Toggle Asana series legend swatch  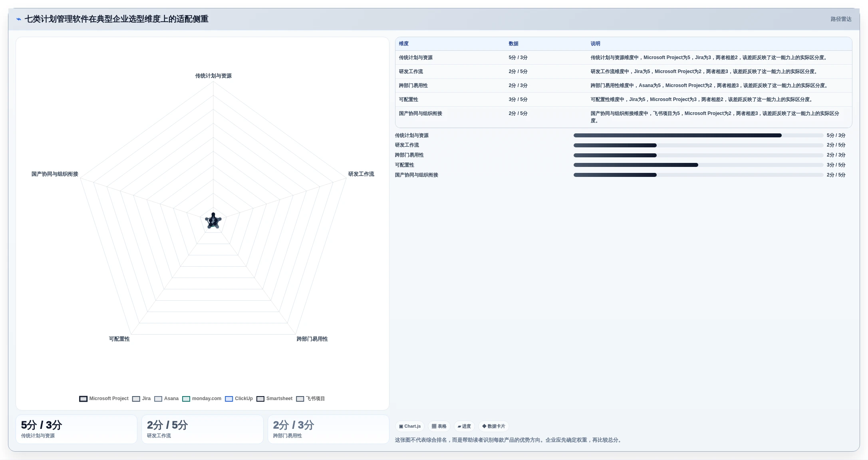(158, 399)
